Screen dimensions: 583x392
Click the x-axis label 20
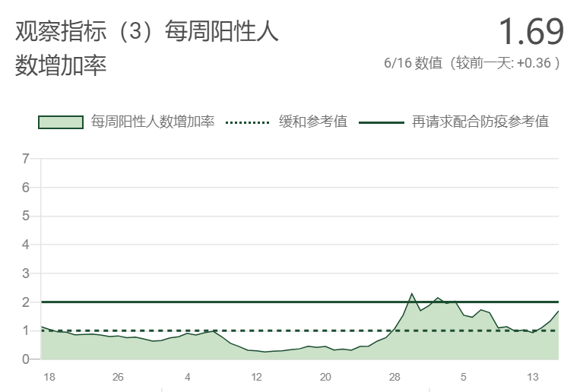(325, 377)
